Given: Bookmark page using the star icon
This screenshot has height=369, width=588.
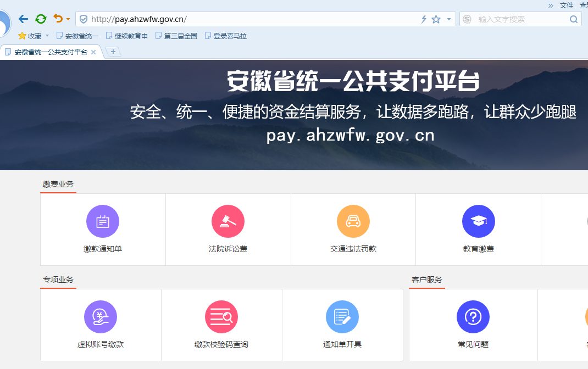Looking at the screenshot, I should (436, 19).
